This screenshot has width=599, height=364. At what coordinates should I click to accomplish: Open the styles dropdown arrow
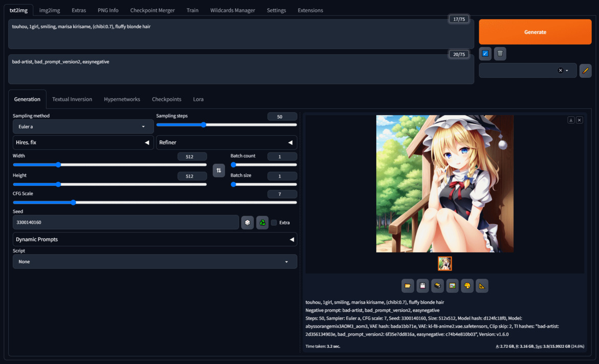tap(567, 71)
